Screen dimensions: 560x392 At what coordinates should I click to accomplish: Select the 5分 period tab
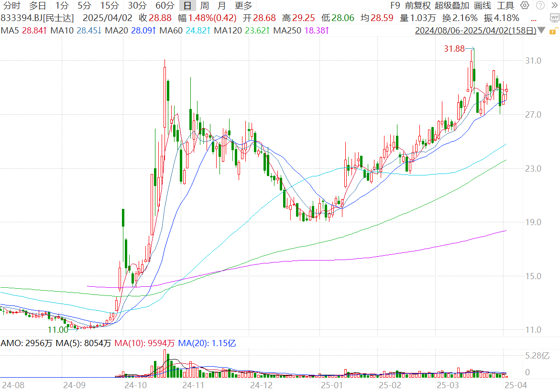[x=84, y=5]
